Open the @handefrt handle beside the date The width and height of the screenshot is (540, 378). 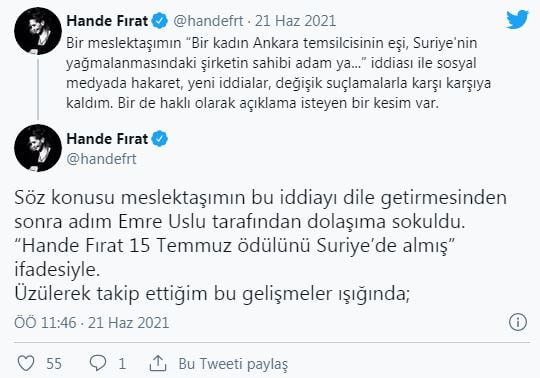(208, 21)
